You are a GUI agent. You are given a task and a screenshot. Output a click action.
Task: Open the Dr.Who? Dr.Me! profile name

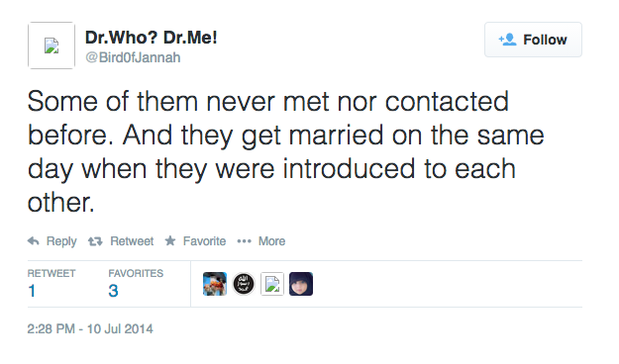[x=151, y=38]
